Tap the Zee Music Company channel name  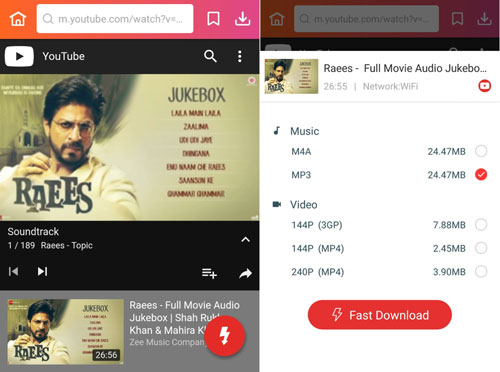coord(167,342)
